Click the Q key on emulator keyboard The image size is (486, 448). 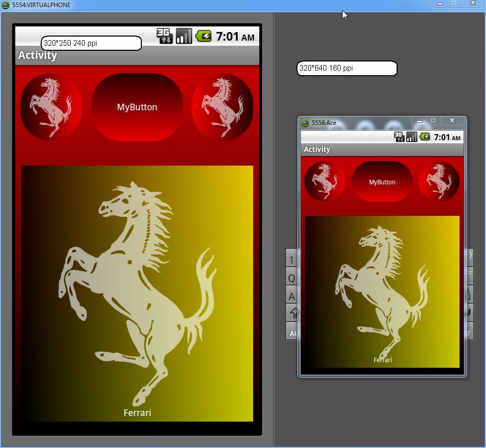[291, 276]
